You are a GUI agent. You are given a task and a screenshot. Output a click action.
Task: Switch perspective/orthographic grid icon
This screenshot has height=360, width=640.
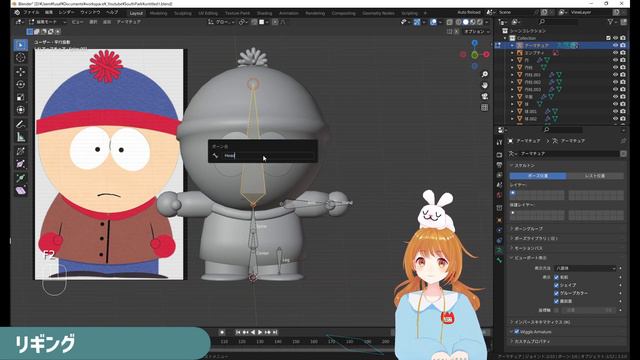point(484,107)
